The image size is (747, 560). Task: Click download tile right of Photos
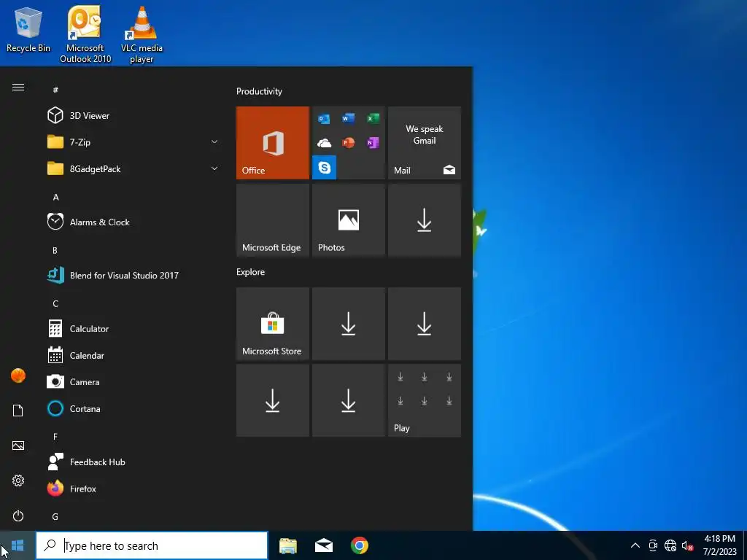click(425, 220)
